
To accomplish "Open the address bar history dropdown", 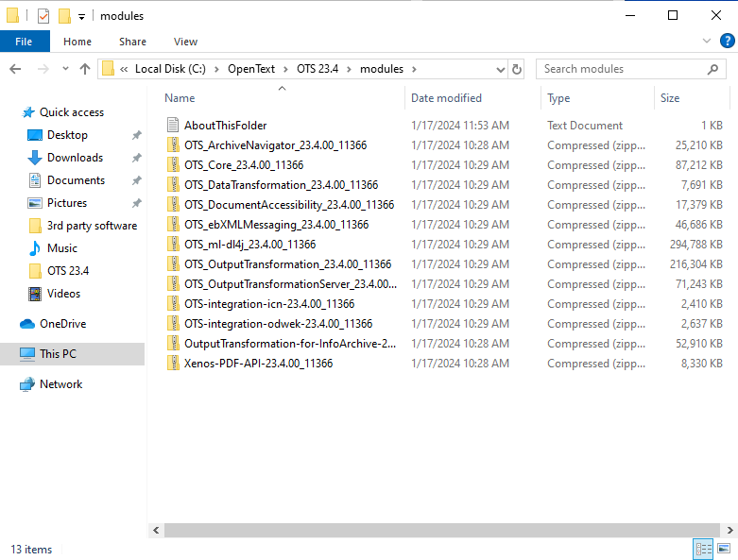I will pyautogui.click(x=500, y=69).
